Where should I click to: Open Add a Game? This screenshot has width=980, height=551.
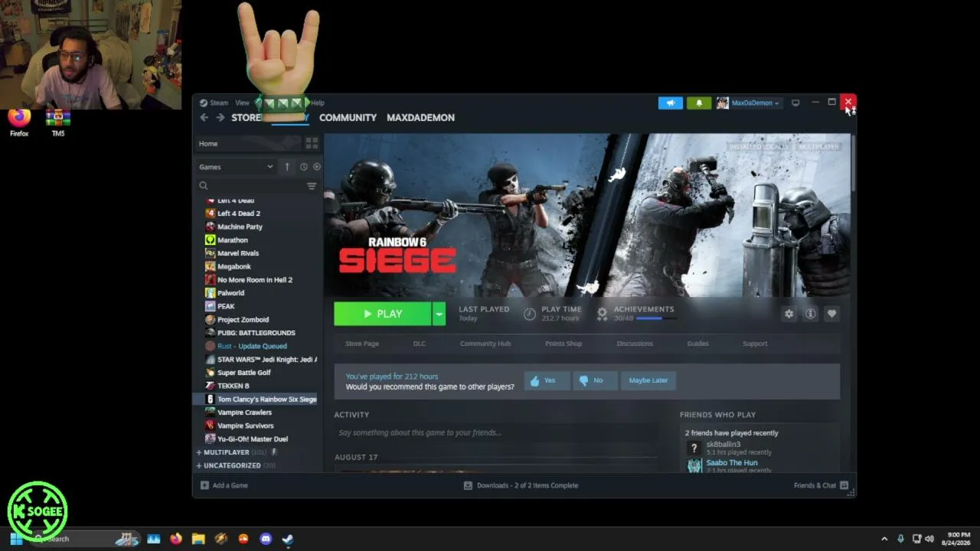[224, 485]
